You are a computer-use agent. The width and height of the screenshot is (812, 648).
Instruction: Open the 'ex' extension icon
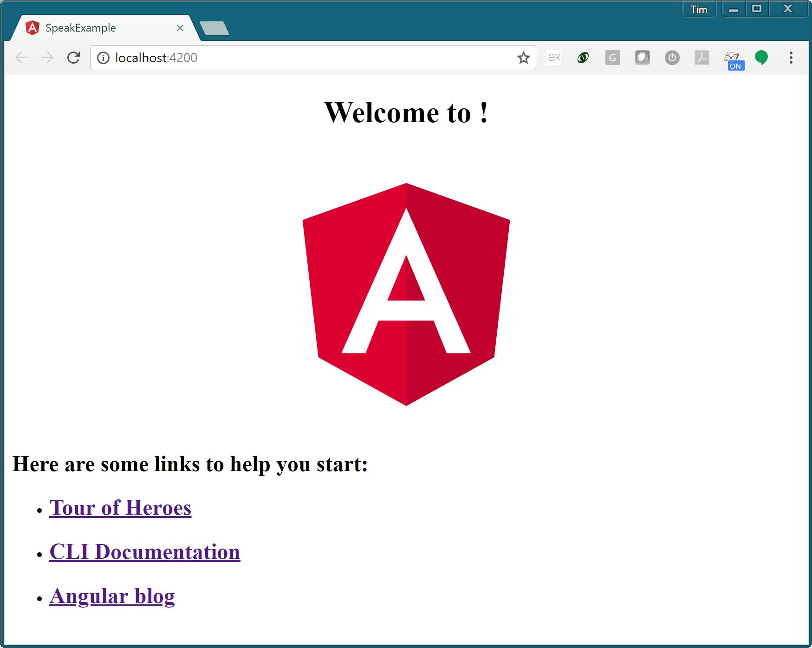(x=554, y=58)
